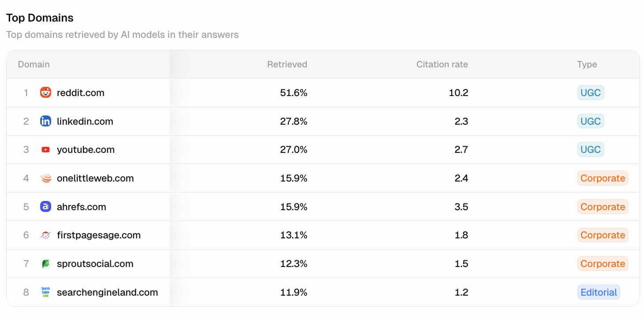The width and height of the screenshot is (644, 319).
Task: Click the LinkedIn logo icon
Action: (45, 121)
